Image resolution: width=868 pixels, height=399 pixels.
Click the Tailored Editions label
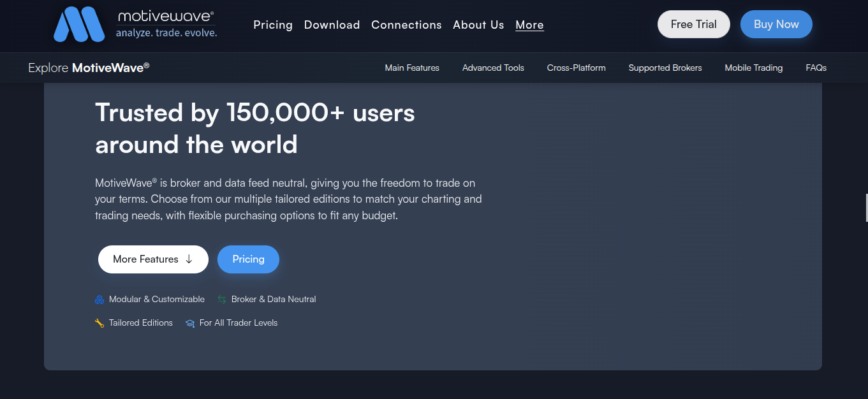point(141,323)
